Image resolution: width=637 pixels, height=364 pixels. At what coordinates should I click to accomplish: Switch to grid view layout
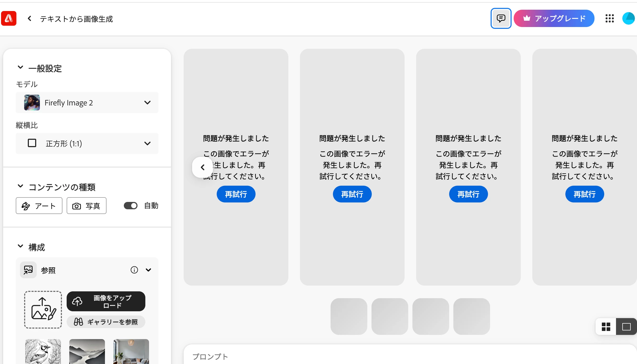tap(606, 327)
